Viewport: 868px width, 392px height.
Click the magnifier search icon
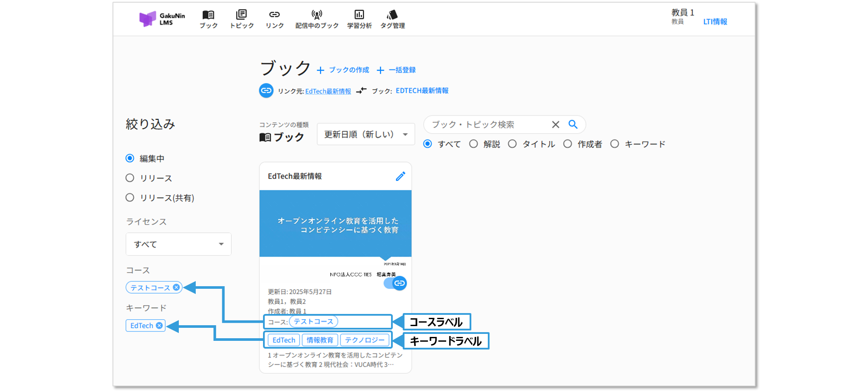coord(573,124)
